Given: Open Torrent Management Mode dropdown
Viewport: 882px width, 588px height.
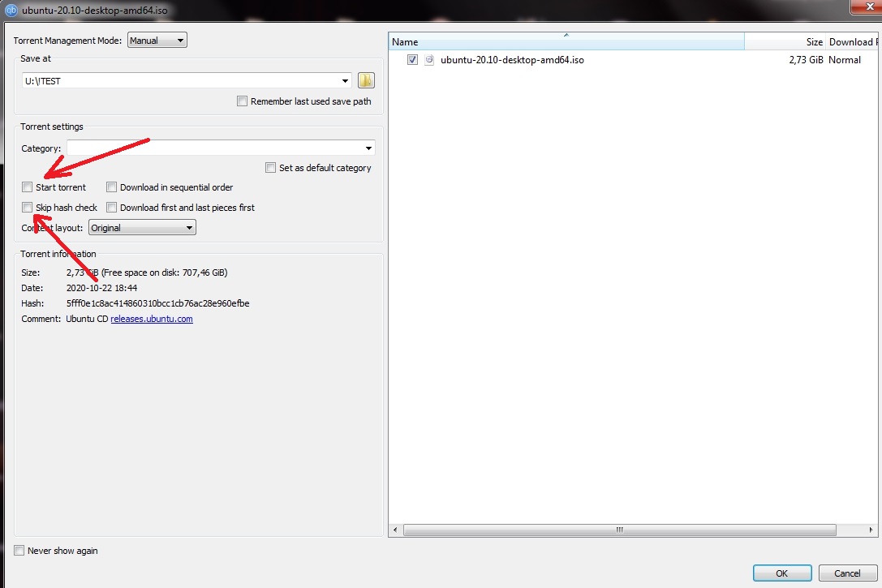Looking at the screenshot, I should click(157, 41).
